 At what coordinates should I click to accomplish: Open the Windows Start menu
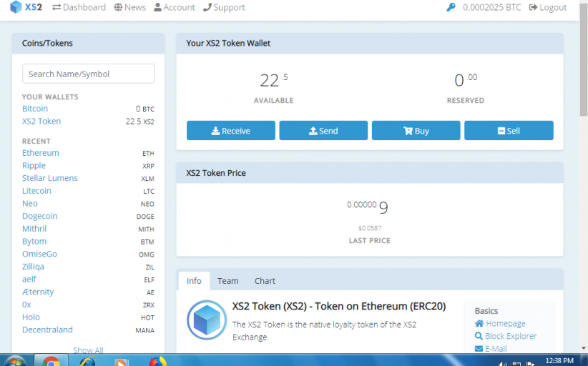pyautogui.click(x=15, y=361)
